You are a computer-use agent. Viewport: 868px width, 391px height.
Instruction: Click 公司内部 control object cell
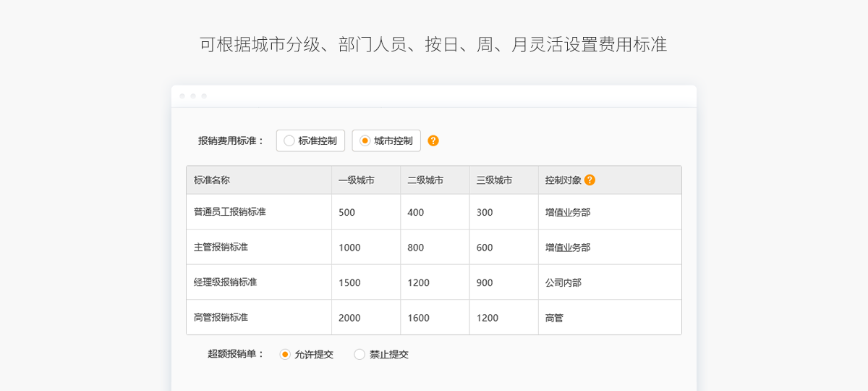[563, 282]
